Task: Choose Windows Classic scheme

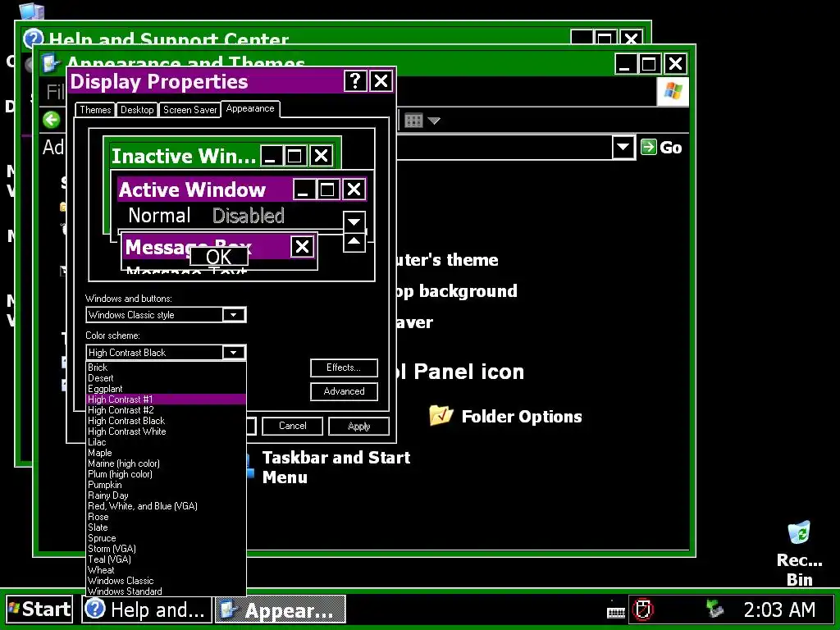Action: coord(166,581)
